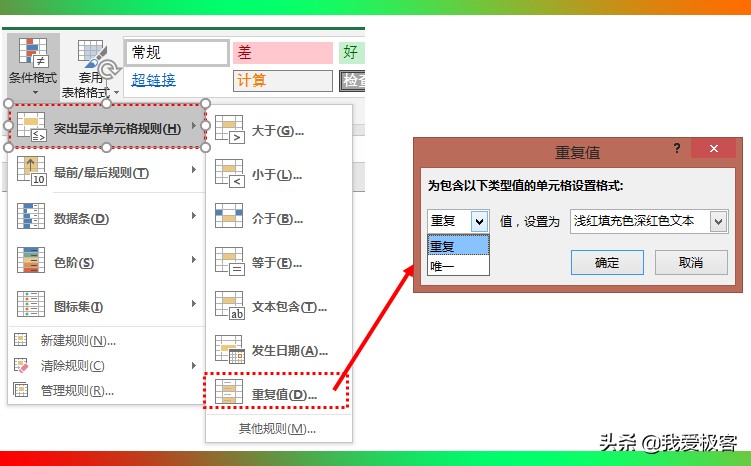Click 确定 in 重复值 dialog
The image size is (751, 466).
pyautogui.click(x=607, y=262)
